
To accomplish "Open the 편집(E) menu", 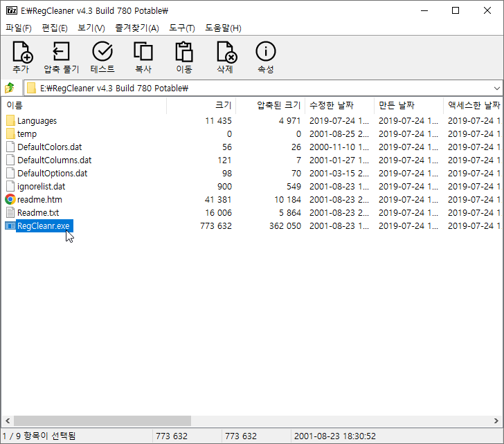I will click(x=55, y=28).
